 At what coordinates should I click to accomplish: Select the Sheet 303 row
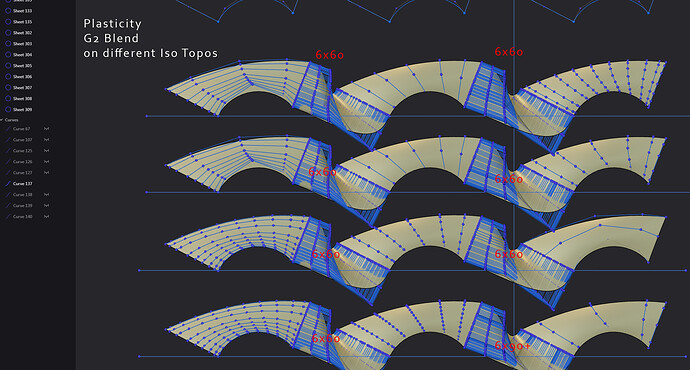[x=38, y=44]
